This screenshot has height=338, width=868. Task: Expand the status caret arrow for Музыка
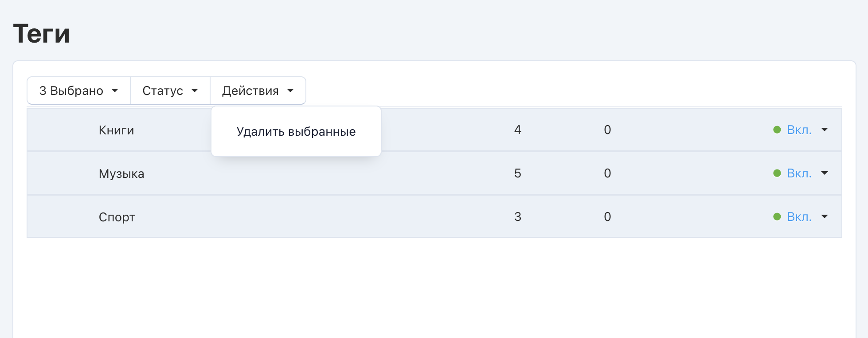(x=825, y=173)
